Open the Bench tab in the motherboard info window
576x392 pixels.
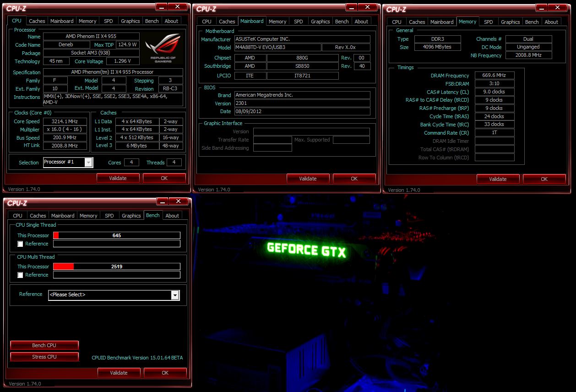[342, 22]
